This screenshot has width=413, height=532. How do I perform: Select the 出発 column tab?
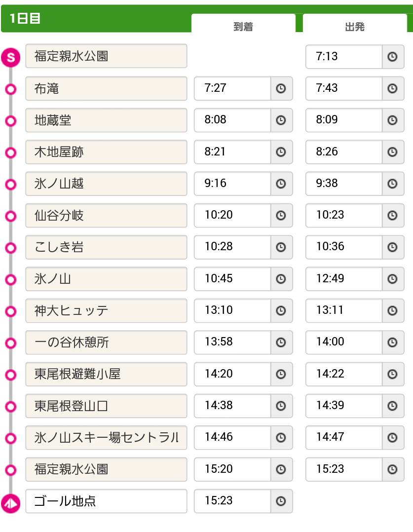[x=355, y=24]
